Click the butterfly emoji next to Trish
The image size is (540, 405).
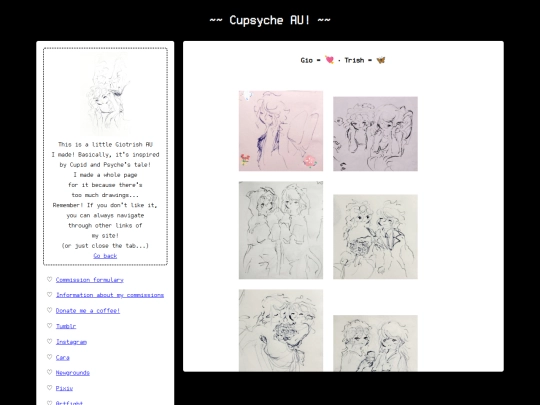click(x=381, y=60)
